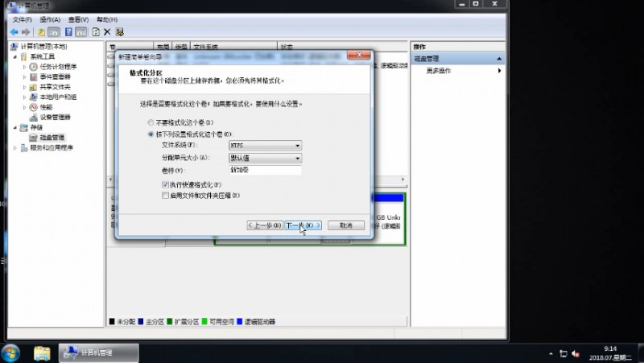This screenshot has height=363, width=644.
Task: Open the 操作(A) menu
Action: pyautogui.click(x=50, y=19)
